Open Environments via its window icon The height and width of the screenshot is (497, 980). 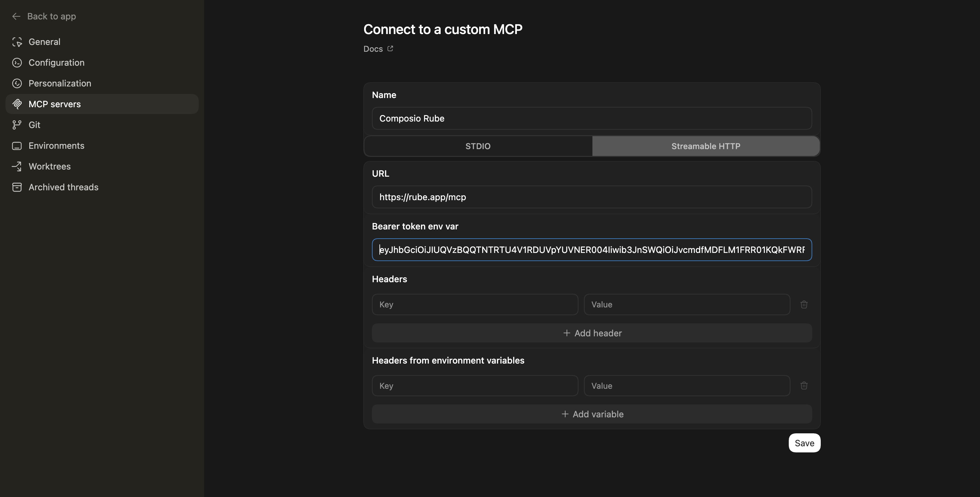(x=17, y=145)
